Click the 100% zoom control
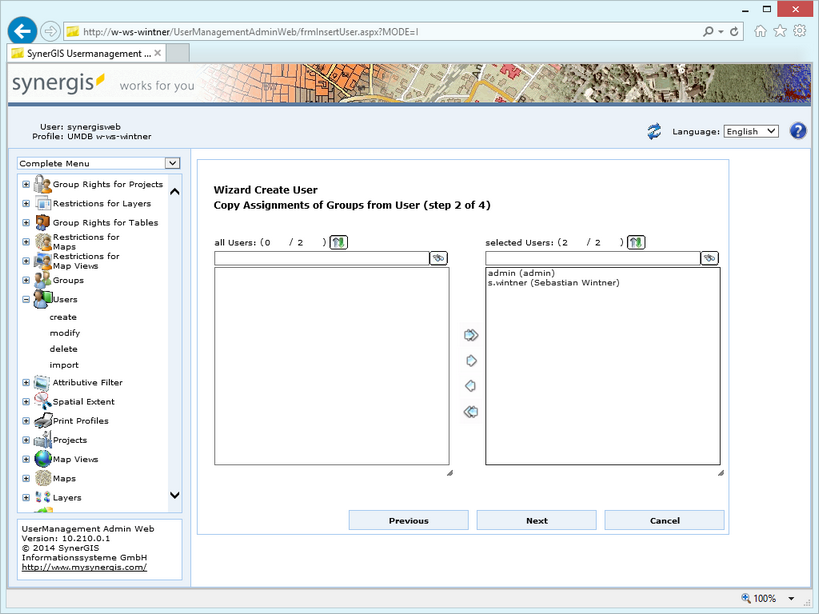This screenshot has height=614, width=819. tap(764, 598)
